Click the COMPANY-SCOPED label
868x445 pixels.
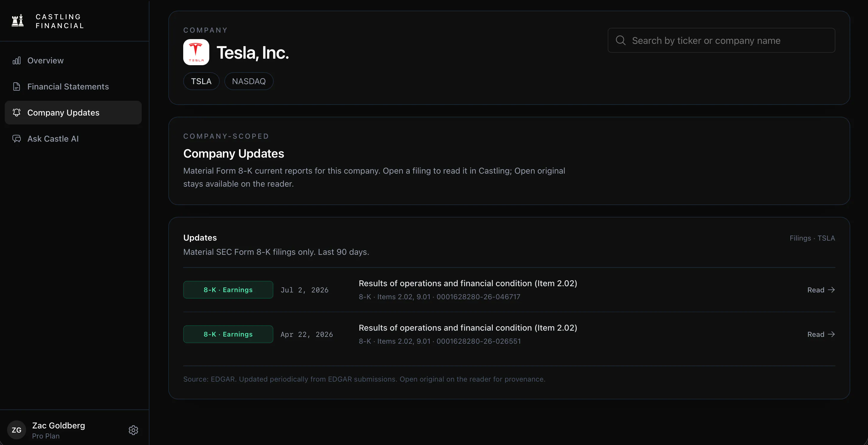(x=226, y=136)
